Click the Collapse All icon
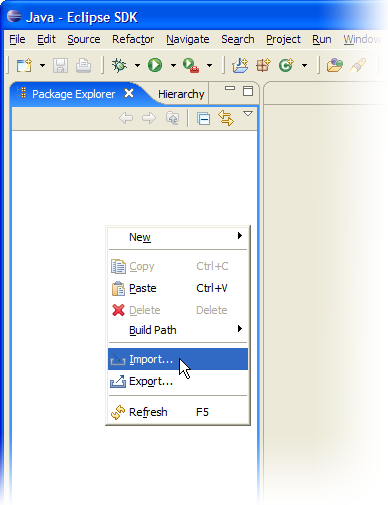Image resolution: width=388 pixels, height=505 pixels. (x=203, y=118)
